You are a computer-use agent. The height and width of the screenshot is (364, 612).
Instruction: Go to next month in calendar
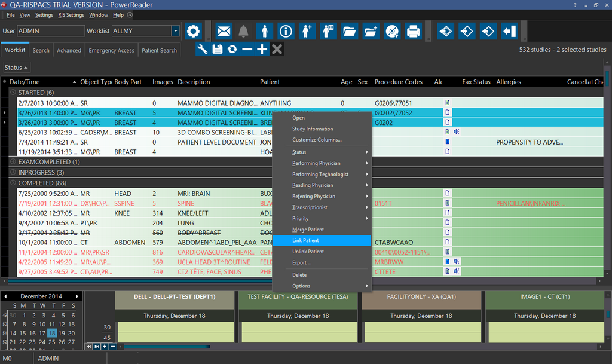[x=76, y=296]
